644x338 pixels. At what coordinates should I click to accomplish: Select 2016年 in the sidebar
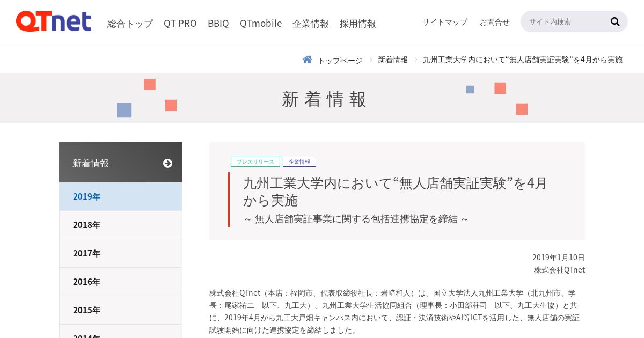(x=121, y=282)
